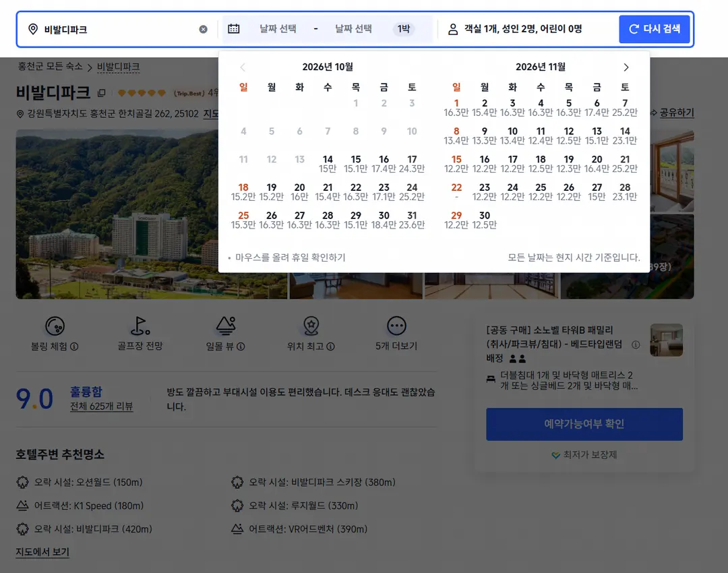Click 비발디파크 스키장 (380m) icon

click(237, 482)
